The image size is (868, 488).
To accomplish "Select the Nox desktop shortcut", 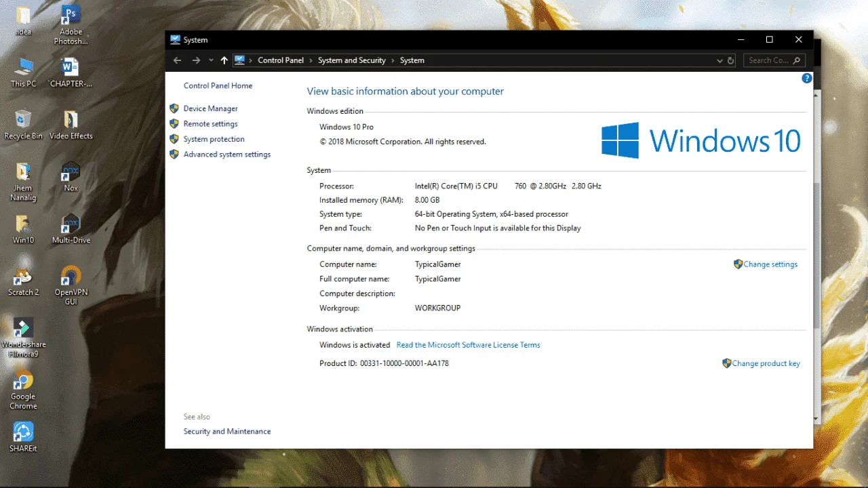I will [x=71, y=177].
